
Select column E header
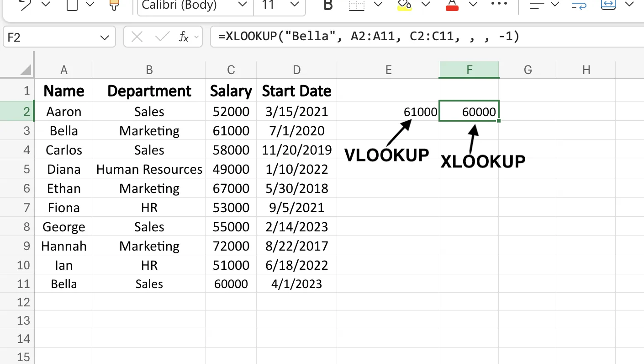(x=389, y=70)
